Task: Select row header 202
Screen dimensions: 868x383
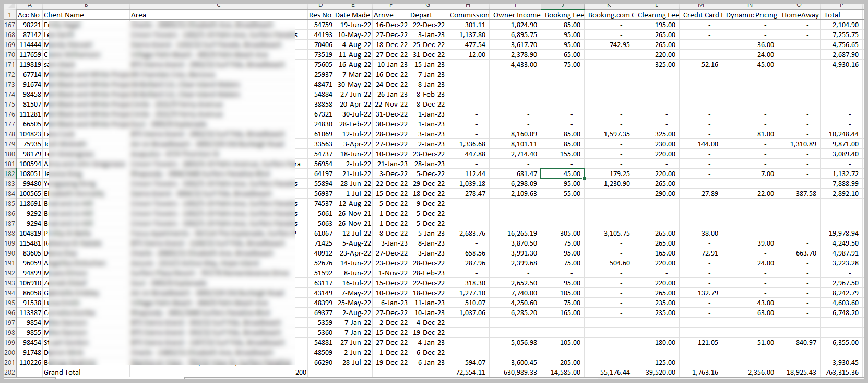Action: tap(9, 373)
